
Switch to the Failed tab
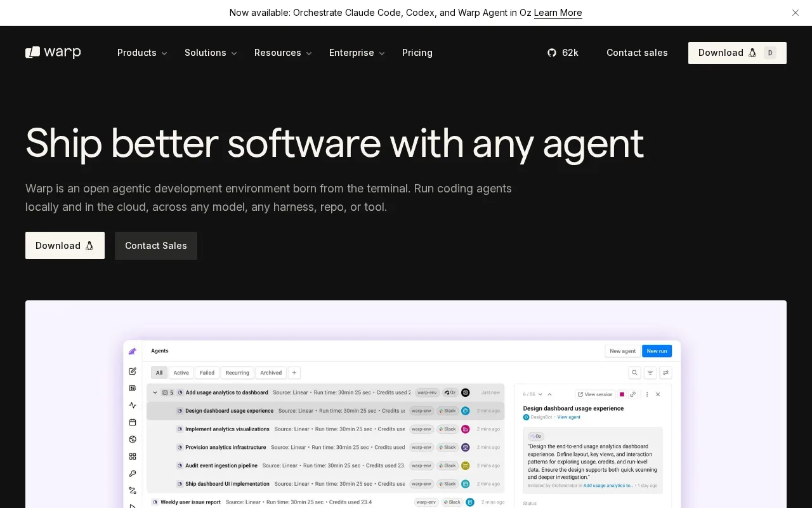pyautogui.click(x=207, y=373)
